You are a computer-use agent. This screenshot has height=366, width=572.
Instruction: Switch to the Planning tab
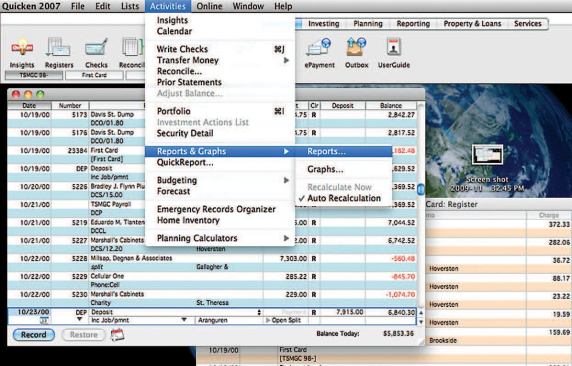click(368, 24)
